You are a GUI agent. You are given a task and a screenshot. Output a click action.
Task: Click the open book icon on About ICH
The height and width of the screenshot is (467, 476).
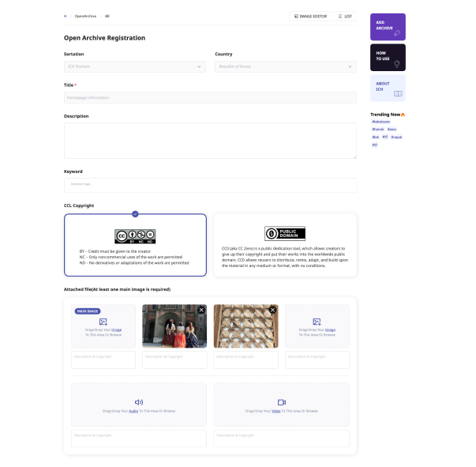pyautogui.click(x=398, y=93)
